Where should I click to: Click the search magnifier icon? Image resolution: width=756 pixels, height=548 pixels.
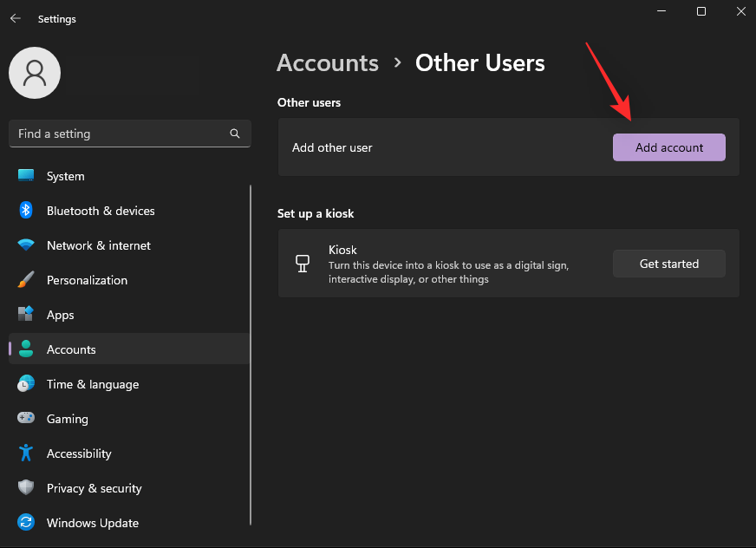pos(235,134)
